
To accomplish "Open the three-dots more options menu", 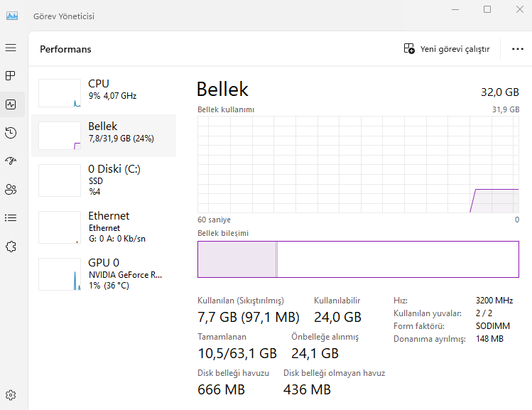I will pos(517,49).
